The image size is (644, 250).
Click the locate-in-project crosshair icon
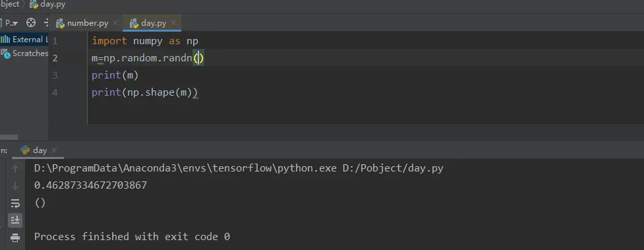31,22
